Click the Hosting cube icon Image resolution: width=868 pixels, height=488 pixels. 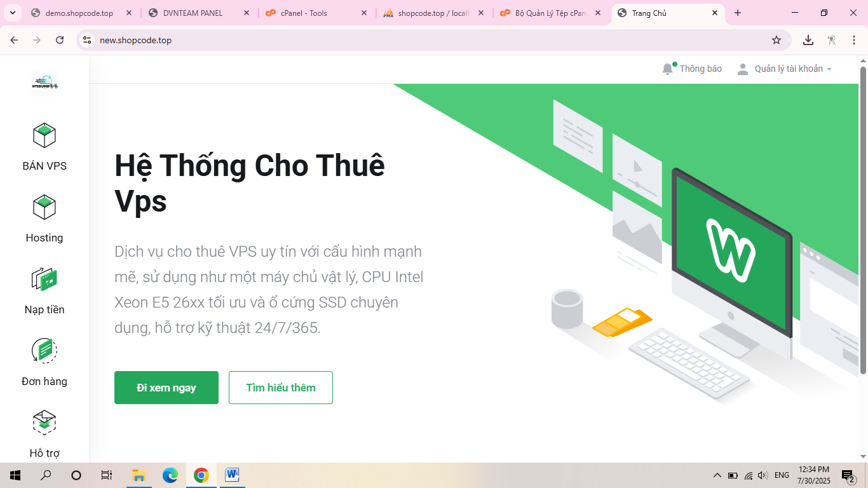pos(44,207)
